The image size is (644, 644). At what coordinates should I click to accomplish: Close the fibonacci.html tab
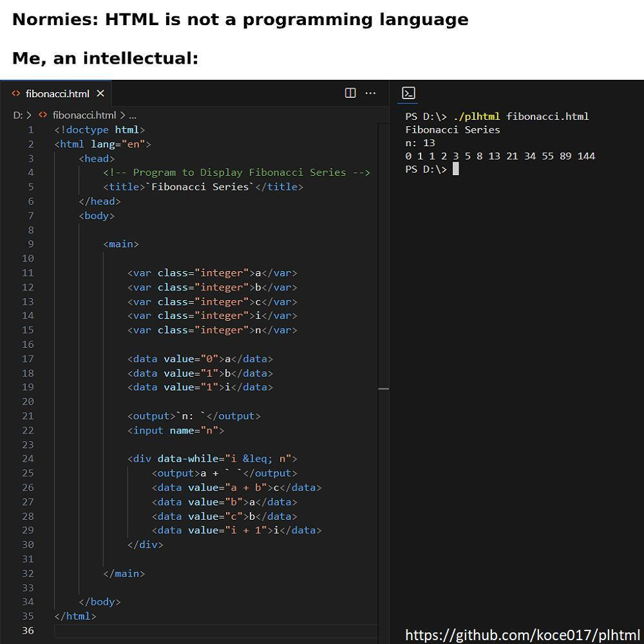point(100,93)
